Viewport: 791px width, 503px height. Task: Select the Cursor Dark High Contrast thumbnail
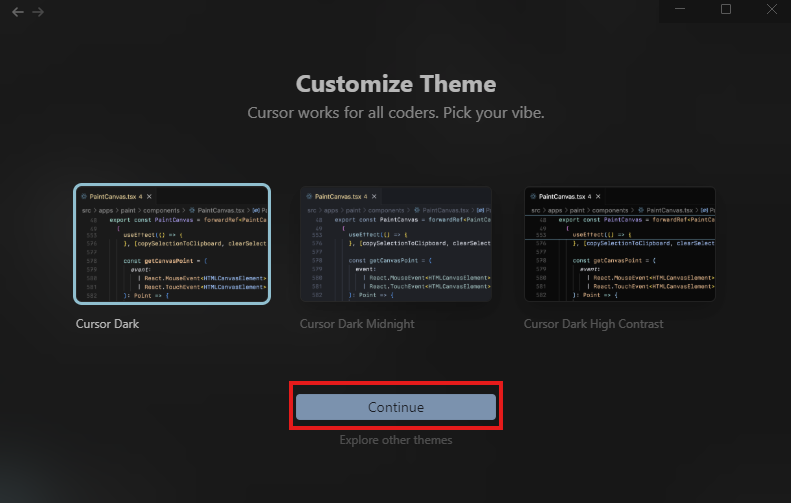[x=620, y=244]
